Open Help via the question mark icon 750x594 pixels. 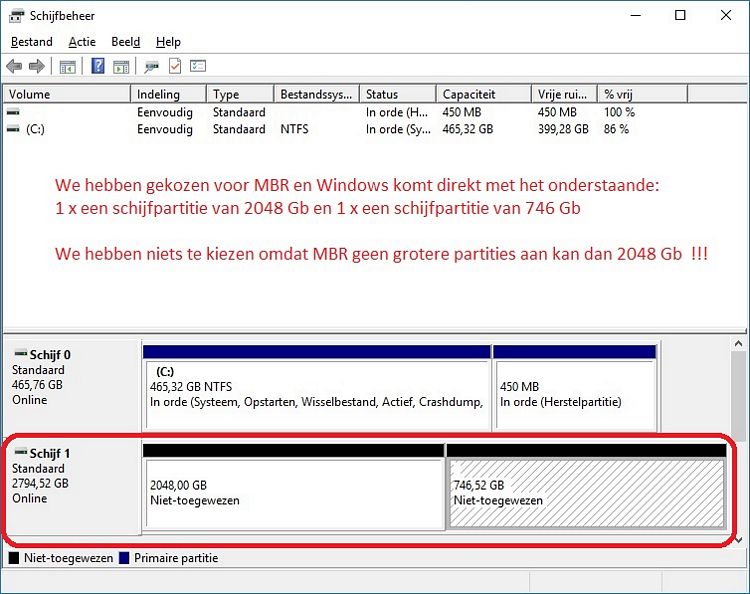point(98,66)
